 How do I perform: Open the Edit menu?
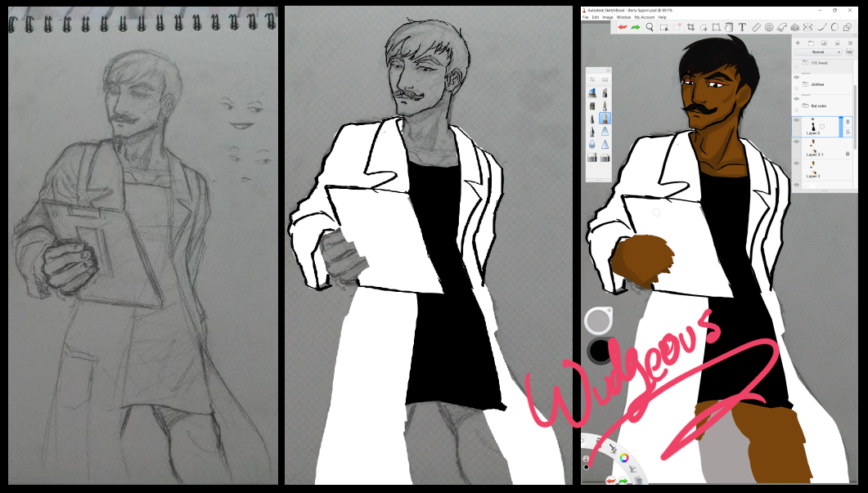596,17
